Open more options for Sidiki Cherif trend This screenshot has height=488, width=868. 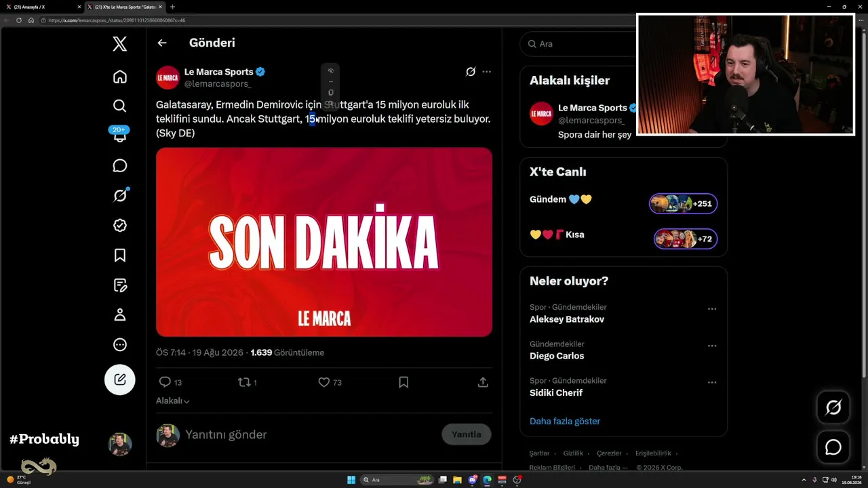pyautogui.click(x=712, y=382)
